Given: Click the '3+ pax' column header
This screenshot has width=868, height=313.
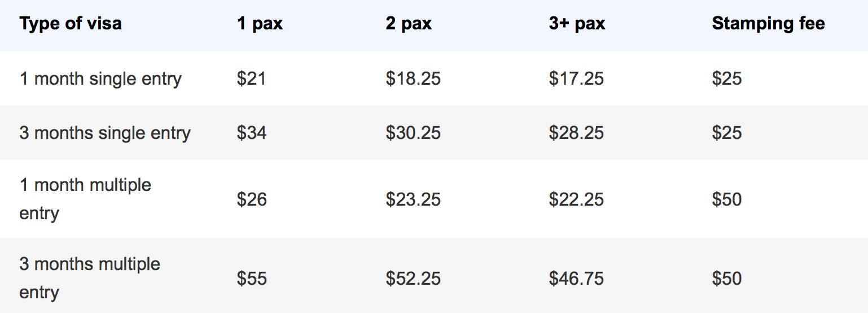Looking at the screenshot, I should (x=577, y=24).
